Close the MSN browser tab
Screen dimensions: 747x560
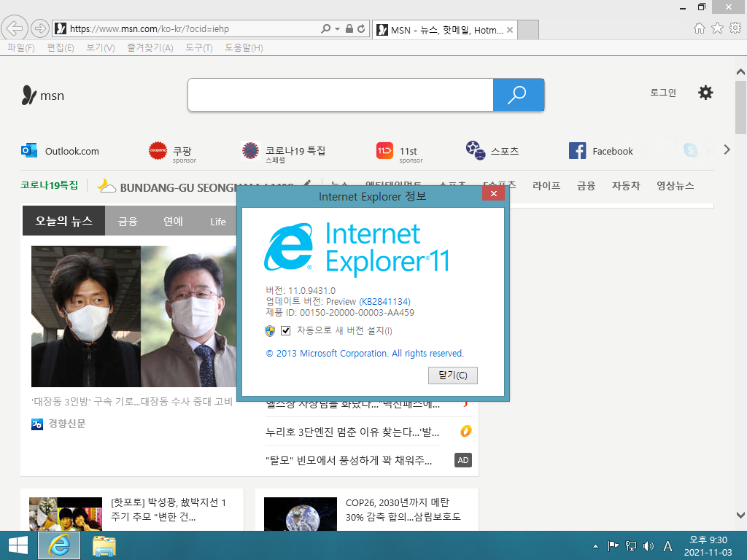510,30
